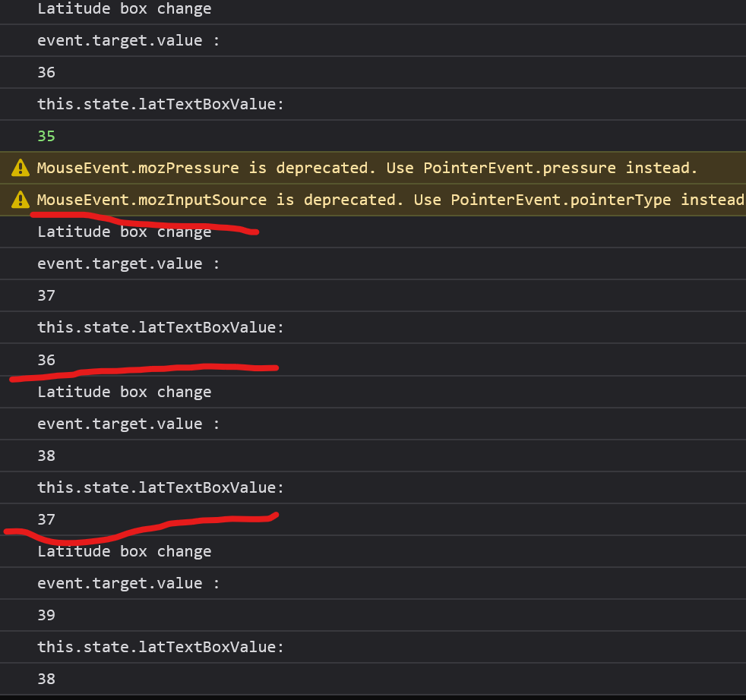The width and height of the screenshot is (746, 700).
Task: Click the 37 logged under this.state.latTextBoxValue
Action: tap(46, 519)
